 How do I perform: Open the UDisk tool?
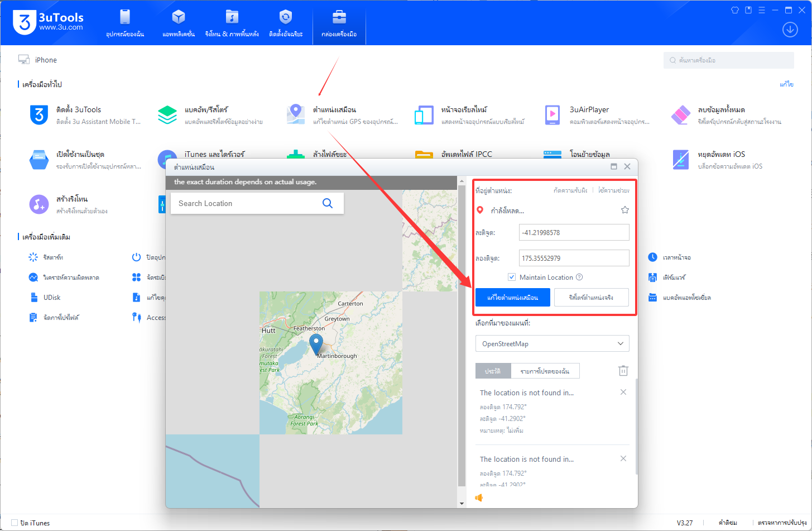[45, 298]
